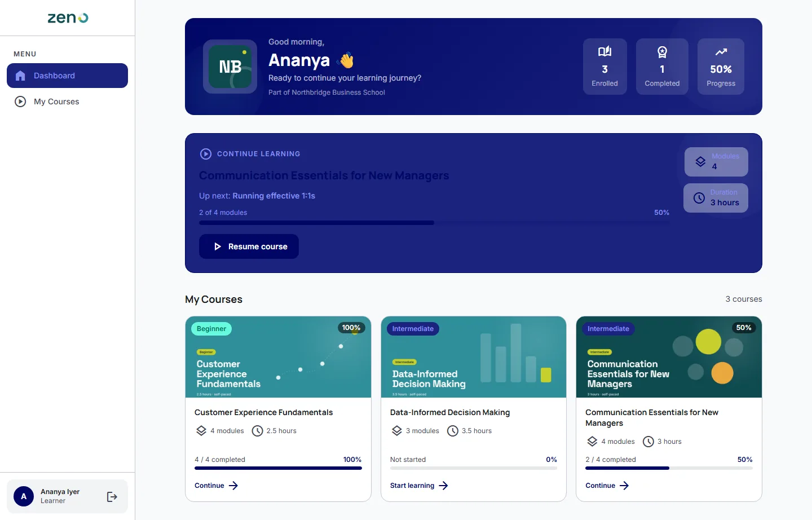Click the 50% badge on Communication thumbnail

click(744, 328)
